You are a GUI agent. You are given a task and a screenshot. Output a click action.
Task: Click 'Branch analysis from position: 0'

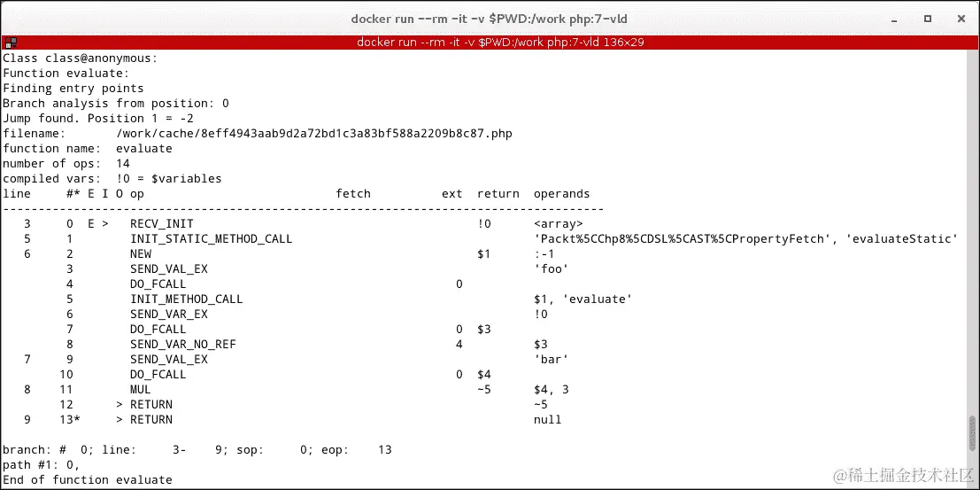116,104
